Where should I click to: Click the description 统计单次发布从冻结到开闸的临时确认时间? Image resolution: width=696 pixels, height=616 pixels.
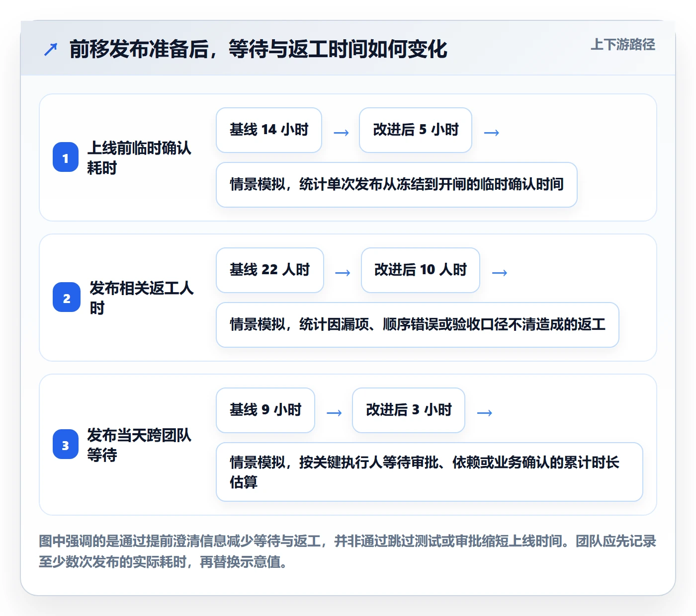pos(397,185)
